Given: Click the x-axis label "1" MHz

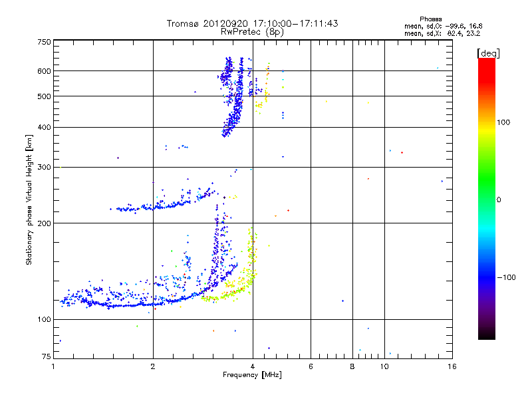Looking at the screenshot, I should 53,366.
